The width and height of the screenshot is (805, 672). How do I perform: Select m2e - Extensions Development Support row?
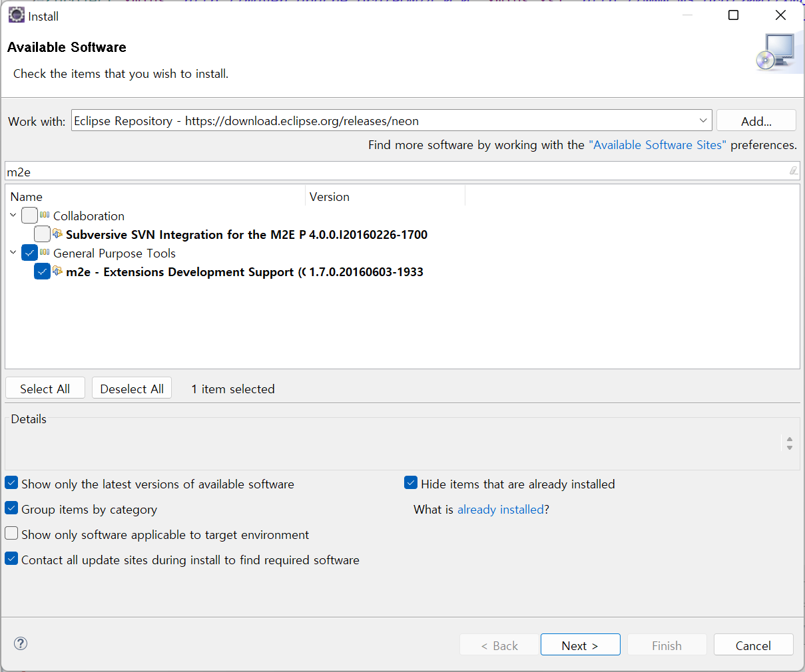(x=186, y=271)
